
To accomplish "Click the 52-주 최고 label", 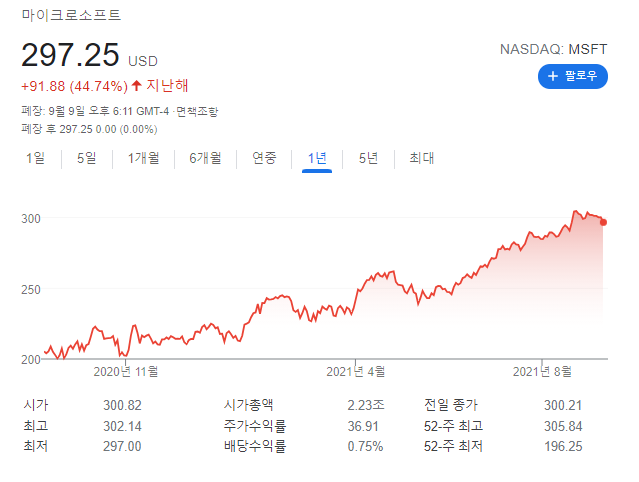I will point(453,426).
